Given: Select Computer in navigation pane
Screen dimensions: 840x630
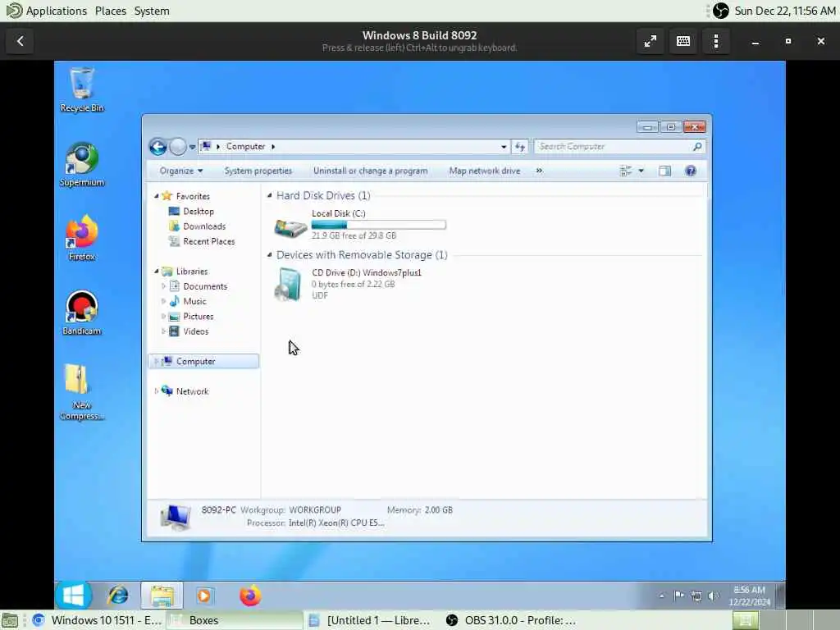Looking at the screenshot, I should coord(203,361).
